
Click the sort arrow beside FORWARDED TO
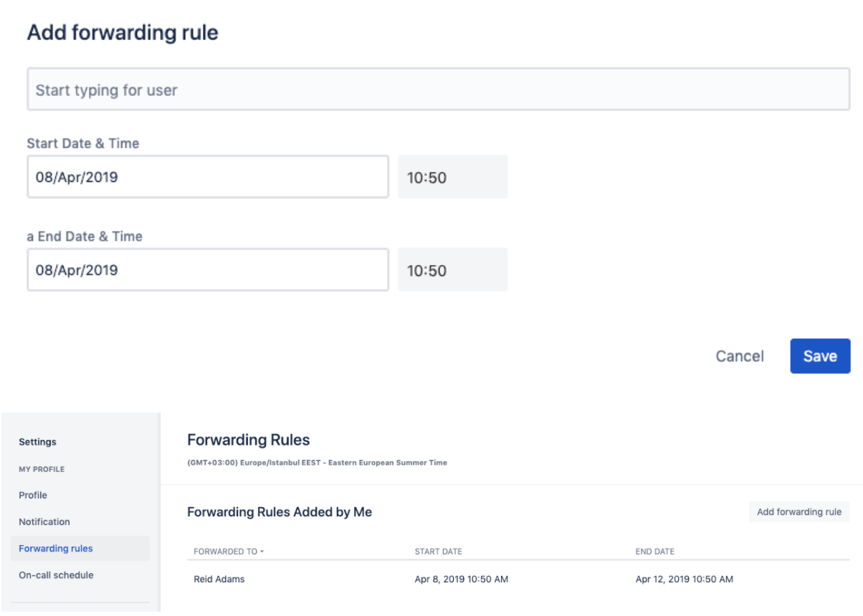(x=262, y=552)
